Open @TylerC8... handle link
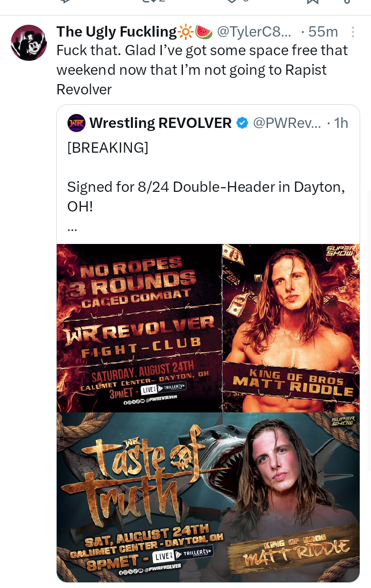 254,32
